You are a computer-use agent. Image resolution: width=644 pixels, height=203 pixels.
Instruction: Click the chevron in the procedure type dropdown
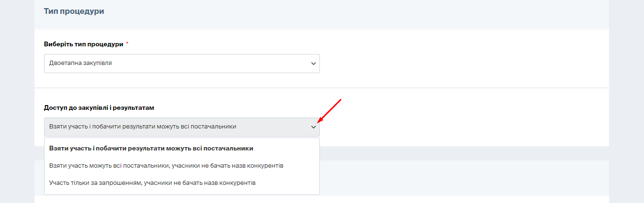pyautogui.click(x=313, y=64)
